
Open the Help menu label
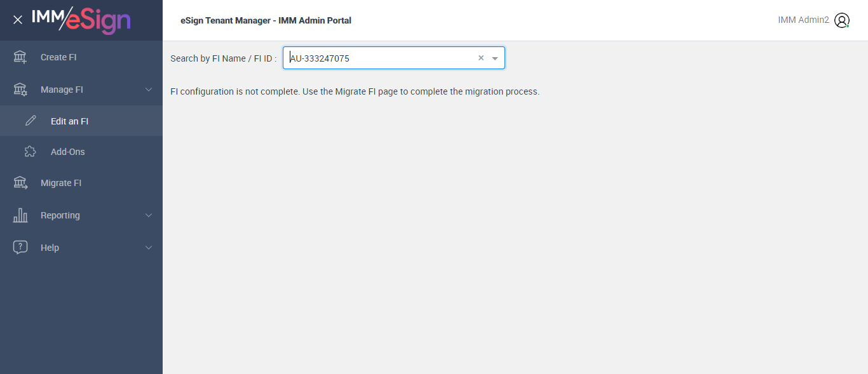point(50,248)
